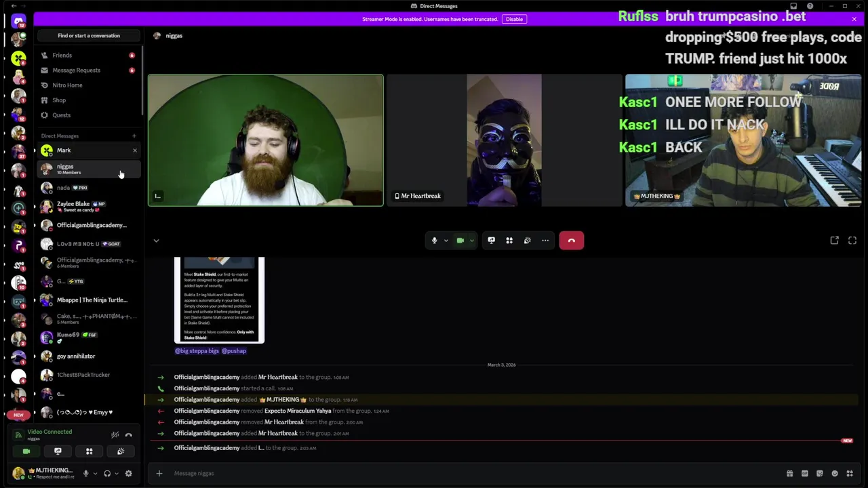Image resolution: width=868 pixels, height=488 pixels.
Task: Launch Activities in Video Connected panel
Action: pyautogui.click(x=89, y=451)
